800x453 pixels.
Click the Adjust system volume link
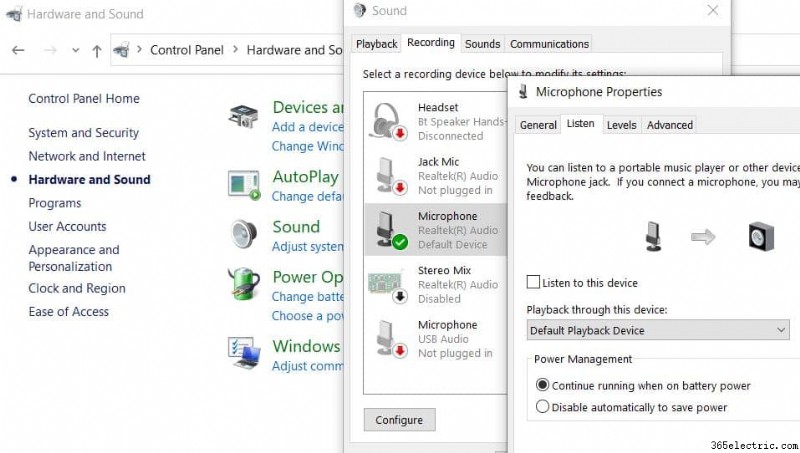coord(308,246)
